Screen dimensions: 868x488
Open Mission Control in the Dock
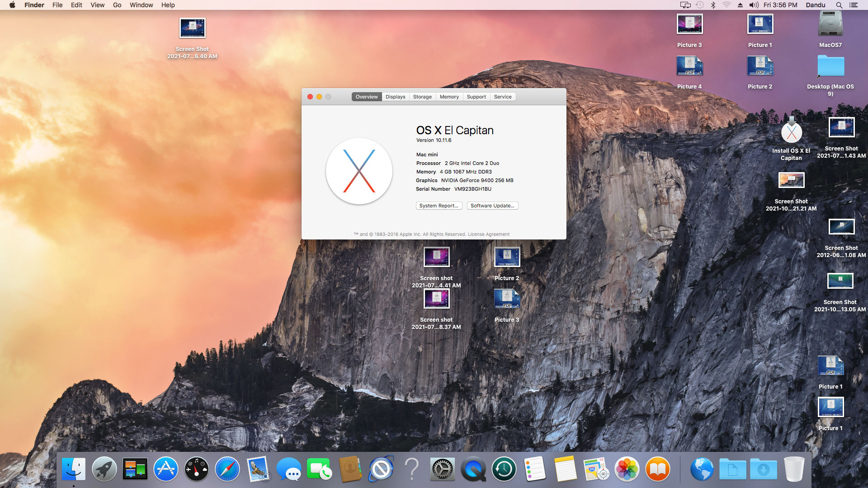[135, 469]
